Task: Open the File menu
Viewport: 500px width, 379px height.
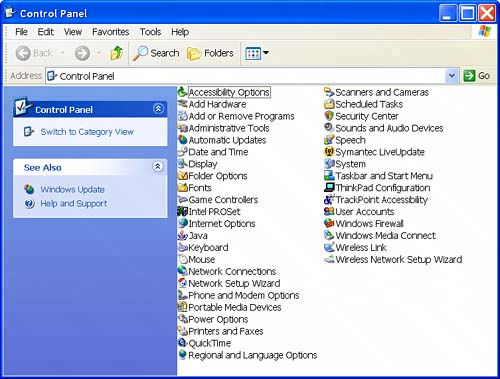Action: pyautogui.click(x=21, y=32)
